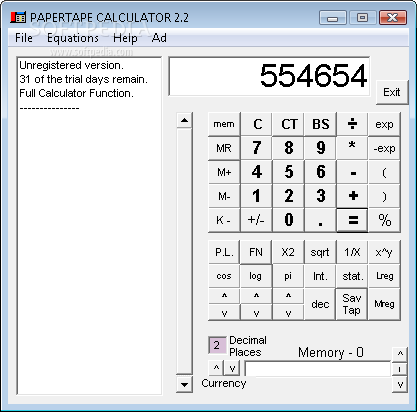The width and height of the screenshot is (417, 412).
Task: Click the number 6 key
Action: click(x=320, y=172)
